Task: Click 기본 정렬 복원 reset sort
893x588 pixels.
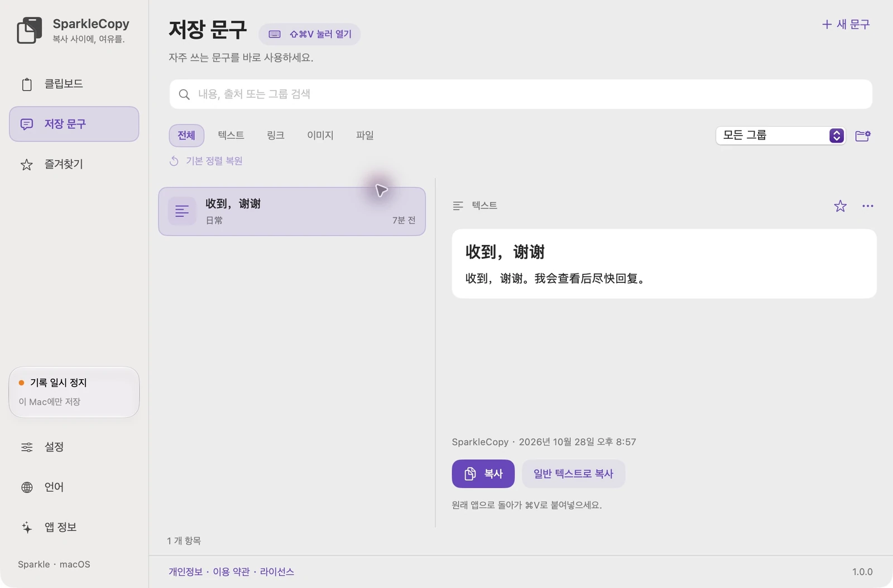Action: (206, 161)
